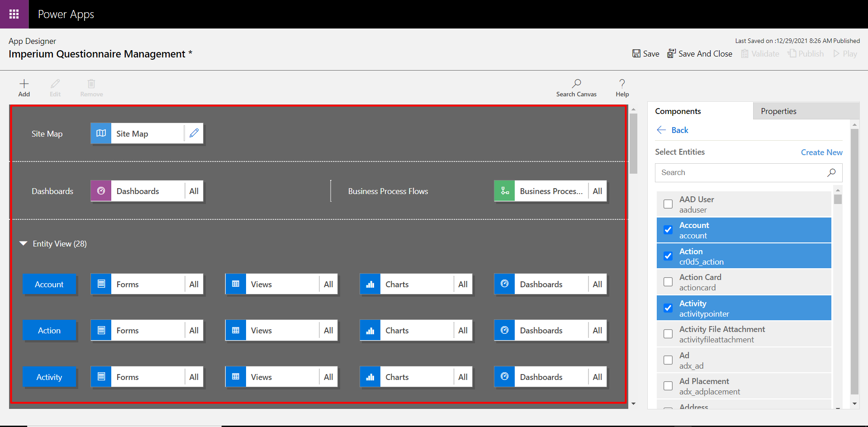The image size is (868, 427).
Task: Switch to the Properties tab
Action: click(778, 111)
